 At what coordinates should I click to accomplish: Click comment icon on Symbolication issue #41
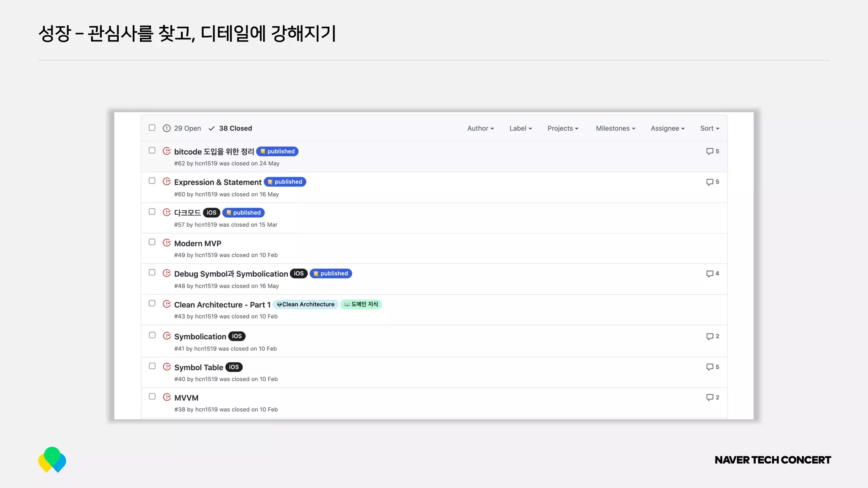(709, 336)
